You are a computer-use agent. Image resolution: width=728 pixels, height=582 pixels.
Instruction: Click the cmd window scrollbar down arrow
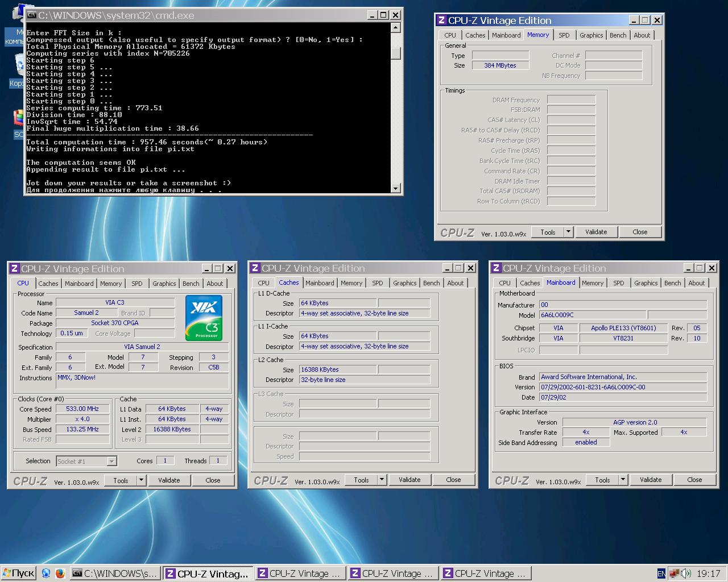pyautogui.click(x=396, y=188)
